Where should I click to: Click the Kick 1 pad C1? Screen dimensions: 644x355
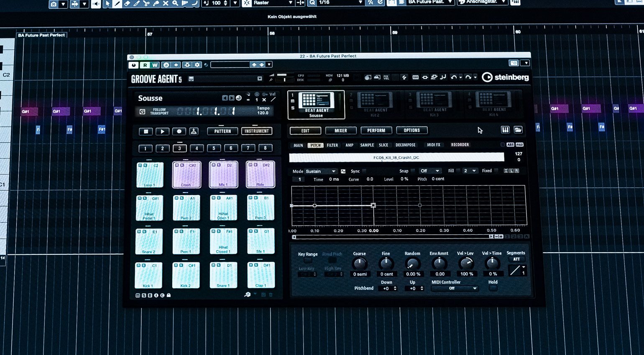pos(148,275)
